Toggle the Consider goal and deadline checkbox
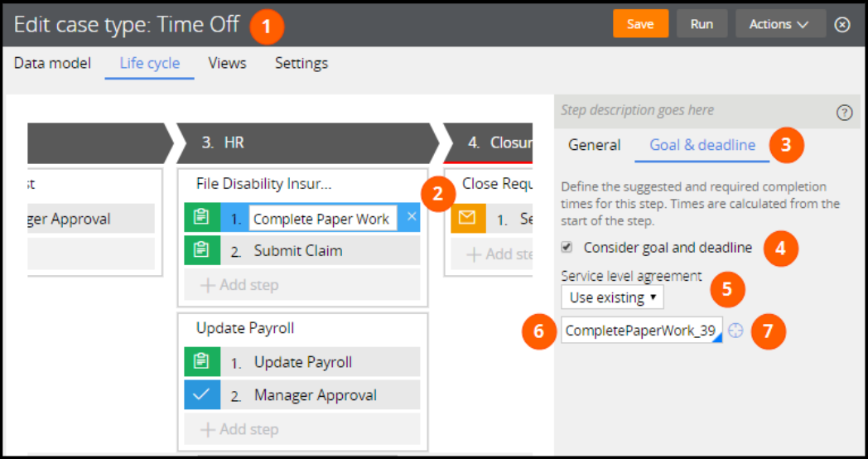This screenshot has width=868, height=459. point(567,247)
